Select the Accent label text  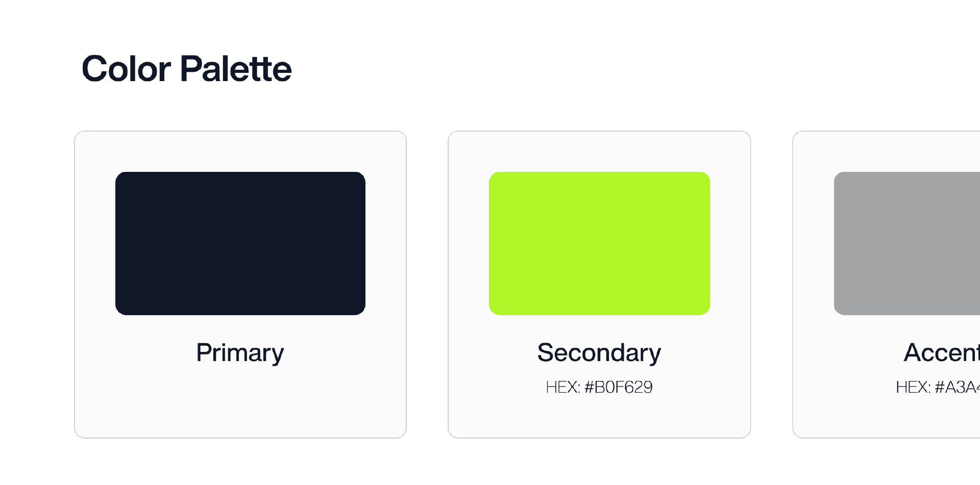pyautogui.click(x=942, y=352)
